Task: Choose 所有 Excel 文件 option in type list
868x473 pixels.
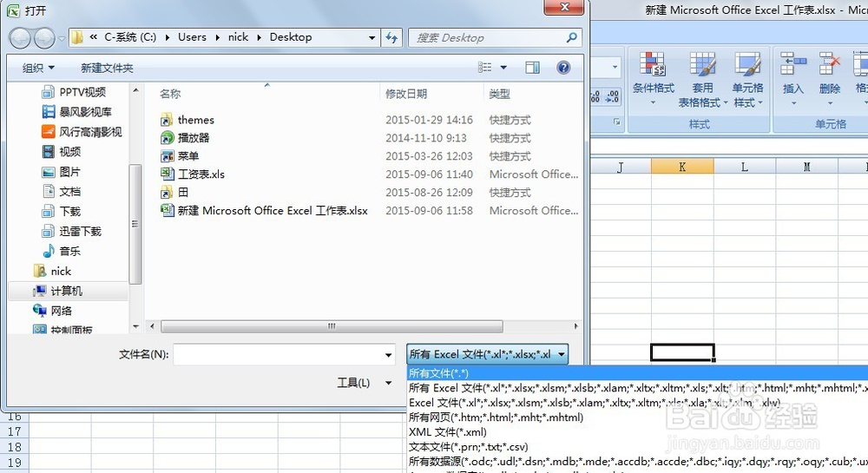Action: click(x=637, y=388)
